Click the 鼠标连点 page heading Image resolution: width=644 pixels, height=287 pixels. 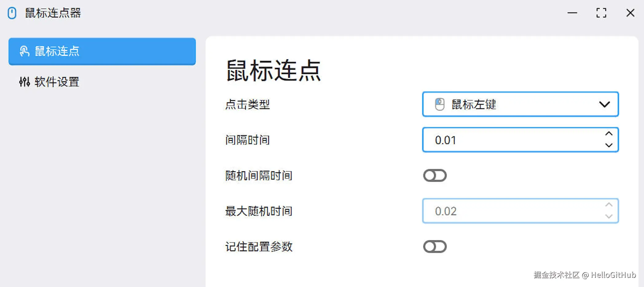point(273,71)
